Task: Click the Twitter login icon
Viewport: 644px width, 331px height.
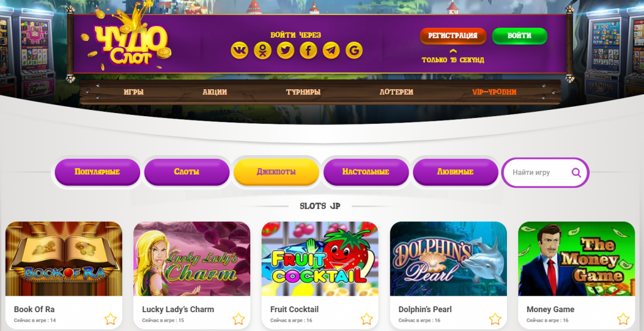Action: tap(286, 50)
